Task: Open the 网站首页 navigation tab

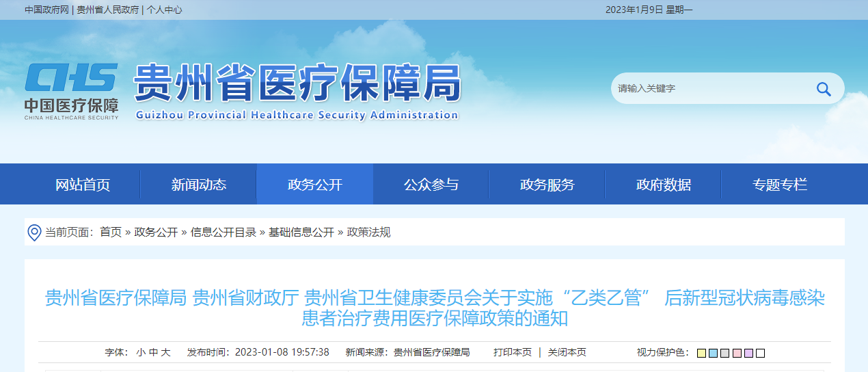Action: [83, 185]
